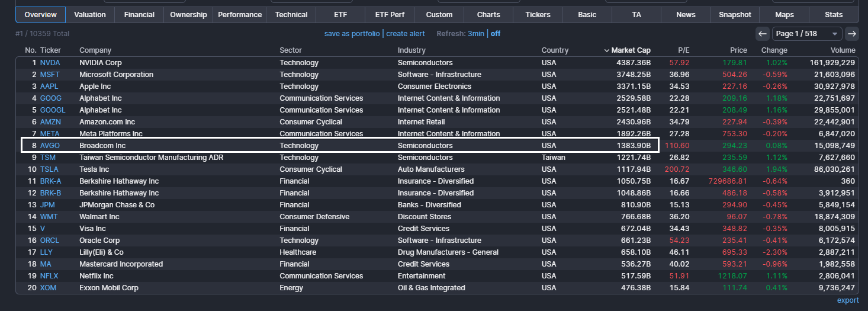Viewport: 868px width, 311px height.
Task: Open the AAPL ticker link
Action: tap(49, 86)
